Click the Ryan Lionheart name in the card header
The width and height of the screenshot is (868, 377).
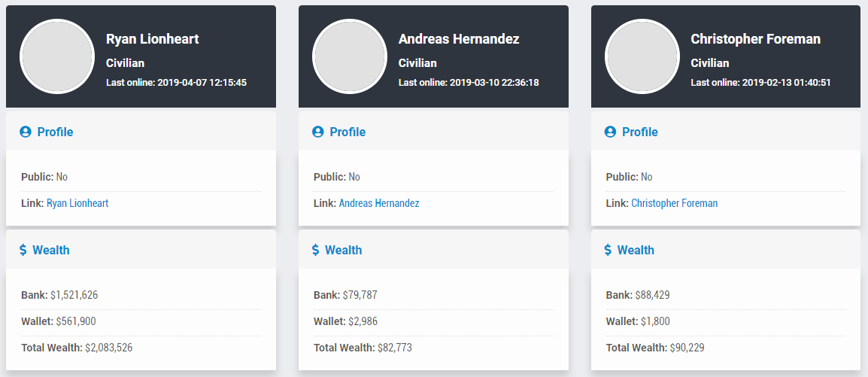click(152, 38)
